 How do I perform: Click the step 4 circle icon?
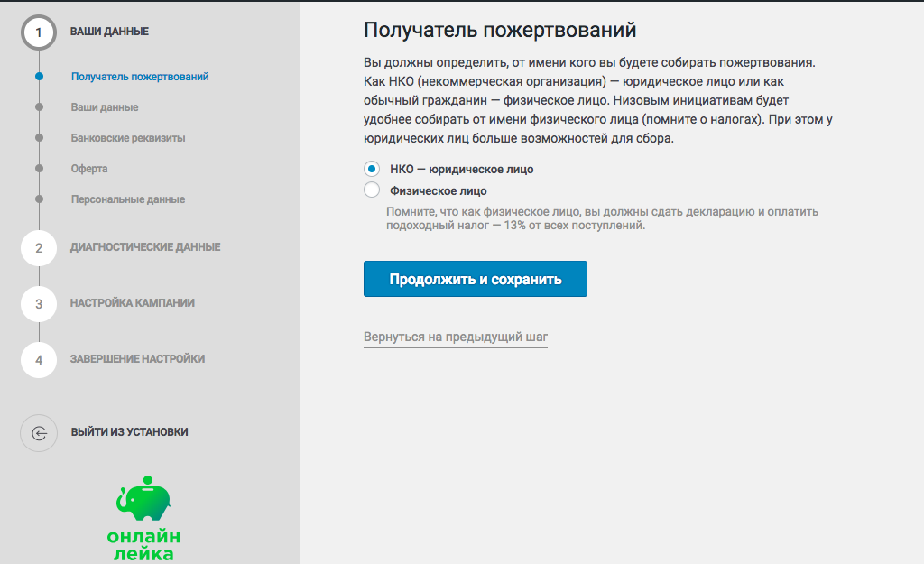click(39, 360)
